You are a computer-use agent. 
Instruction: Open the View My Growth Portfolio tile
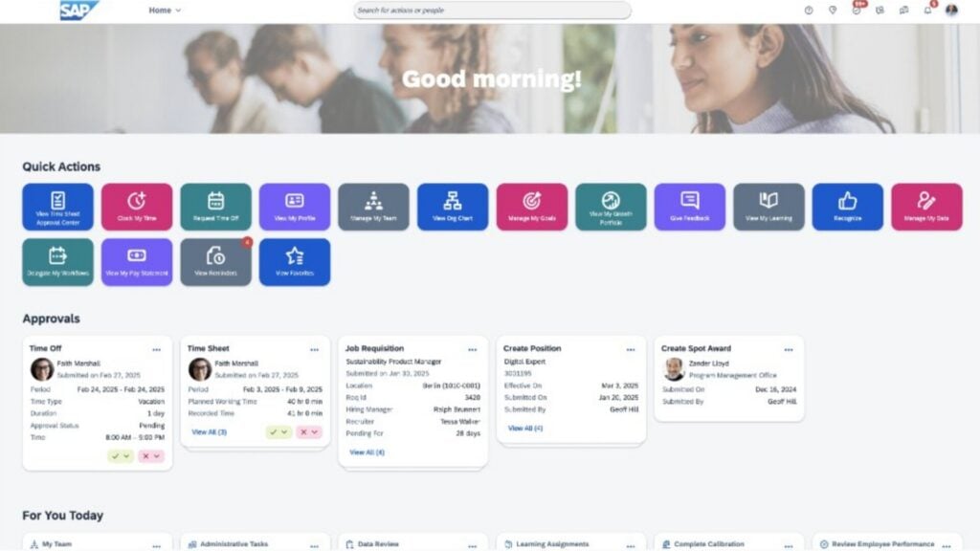[x=611, y=207]
